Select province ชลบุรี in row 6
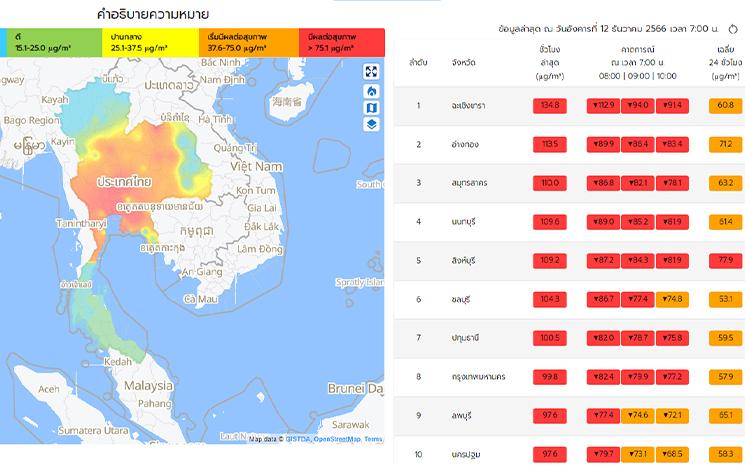745x465 pixels. pos(461,299)
